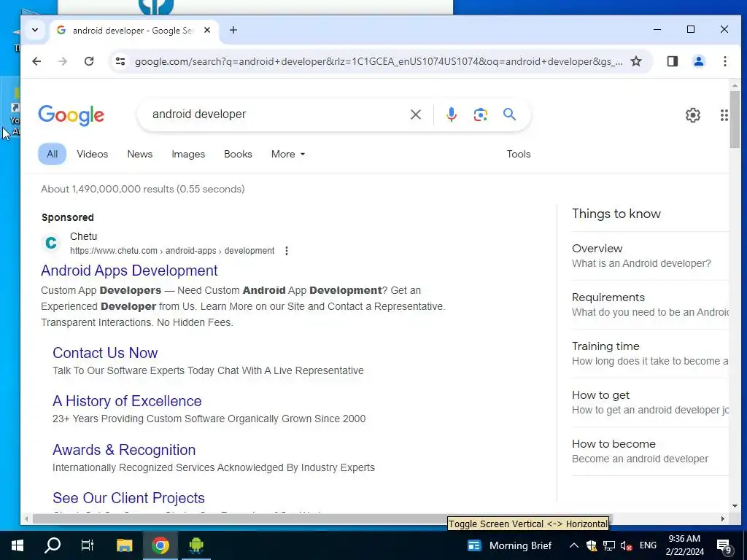747x560 pixels.
Task: Click the Chetu favicon in the ad
Action: (x=50, y=243)
